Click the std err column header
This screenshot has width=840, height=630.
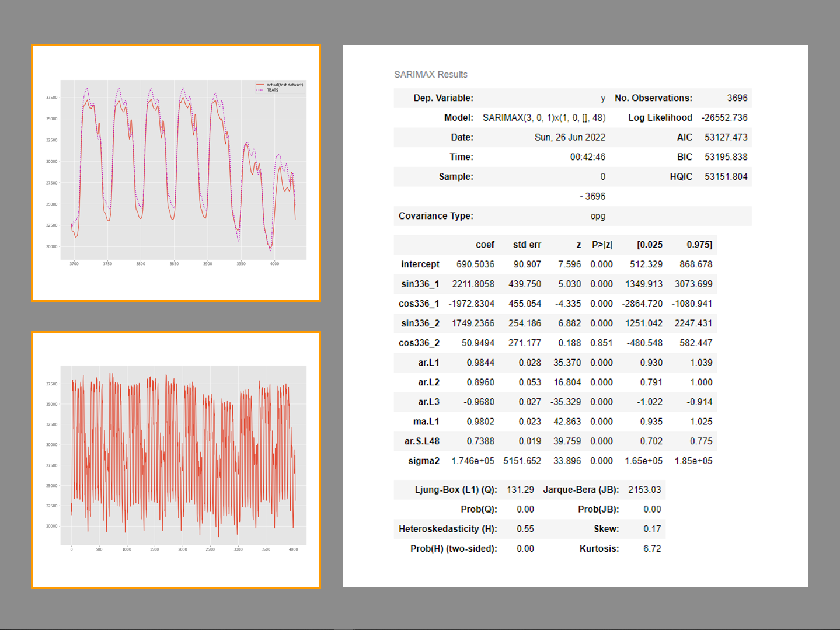click(527, 245)
